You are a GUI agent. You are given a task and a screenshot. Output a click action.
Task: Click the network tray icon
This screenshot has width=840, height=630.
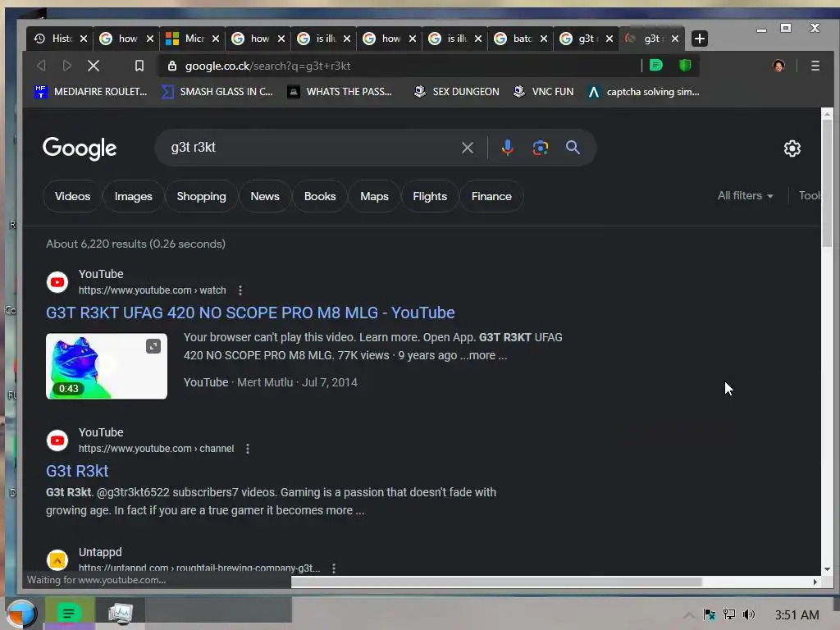pyautogui.click(x=729, y=614)
